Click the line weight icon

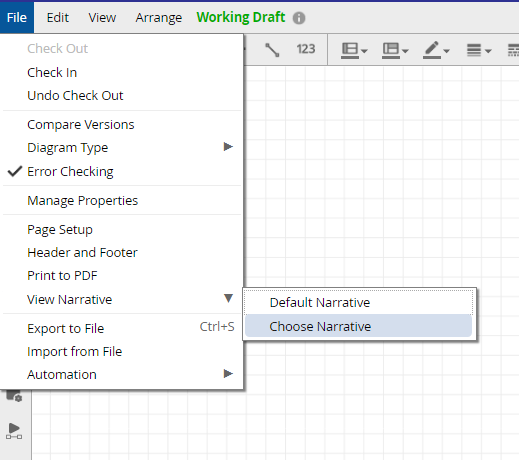(474, 50)
